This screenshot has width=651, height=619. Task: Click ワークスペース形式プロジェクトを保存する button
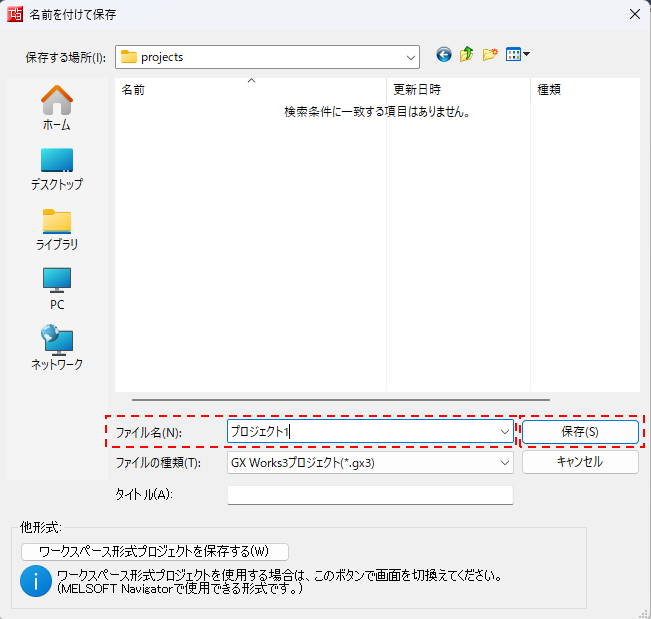[154, 551]
